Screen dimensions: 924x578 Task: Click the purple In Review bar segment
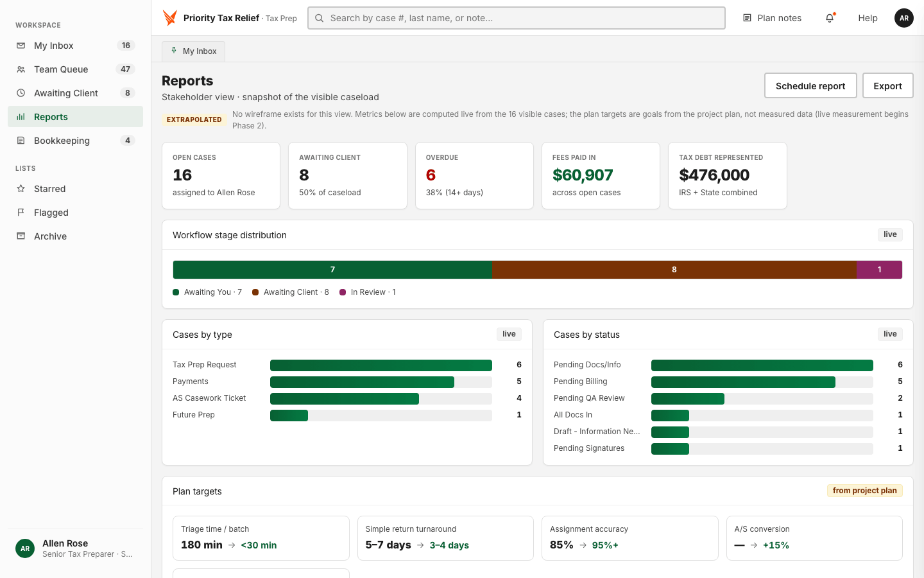[880, 270]
